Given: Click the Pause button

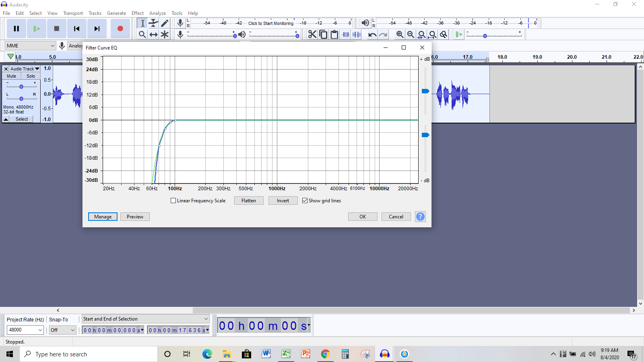Looking at the screenshot, I should click(17, 29).
